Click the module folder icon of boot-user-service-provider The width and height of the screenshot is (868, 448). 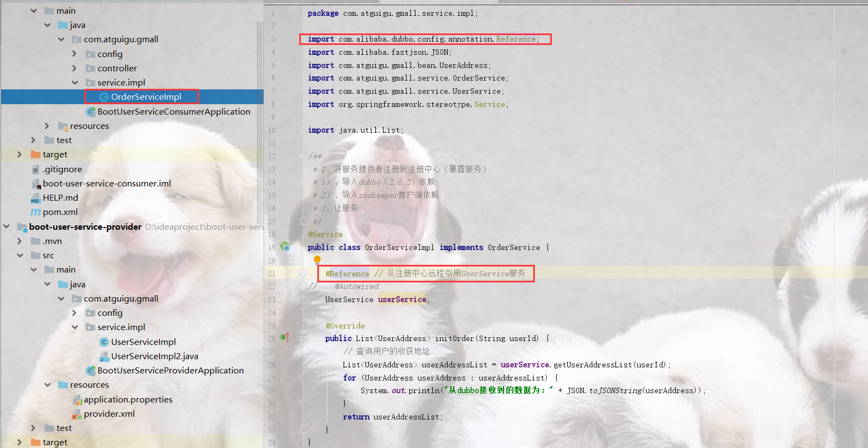pyautogui.click(x=22, y=227)
